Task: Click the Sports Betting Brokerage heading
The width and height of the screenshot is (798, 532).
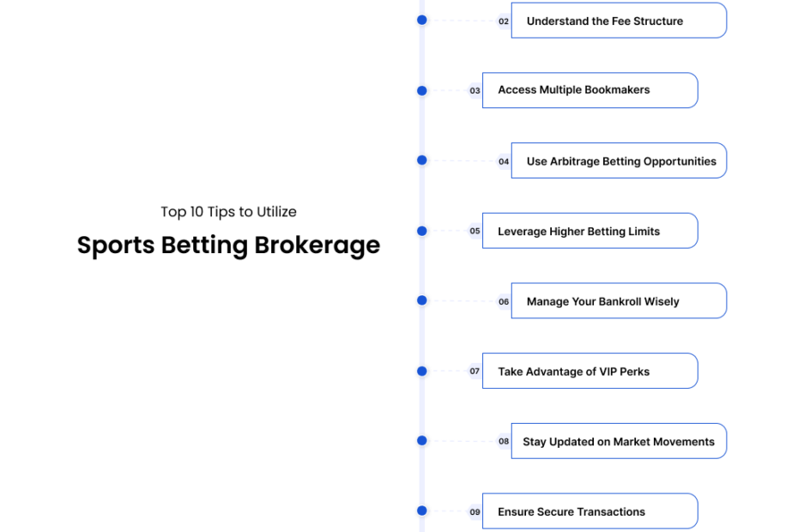Action: pos(228,245)
